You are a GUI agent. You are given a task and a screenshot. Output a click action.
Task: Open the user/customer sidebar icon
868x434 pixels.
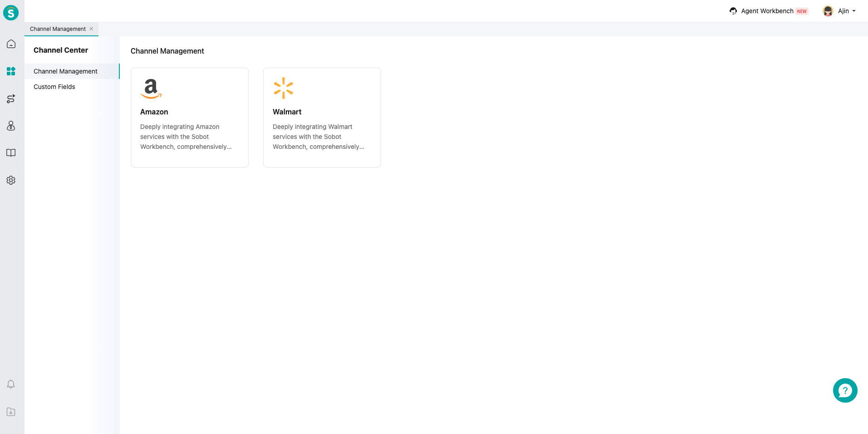[x=11, y=126]
